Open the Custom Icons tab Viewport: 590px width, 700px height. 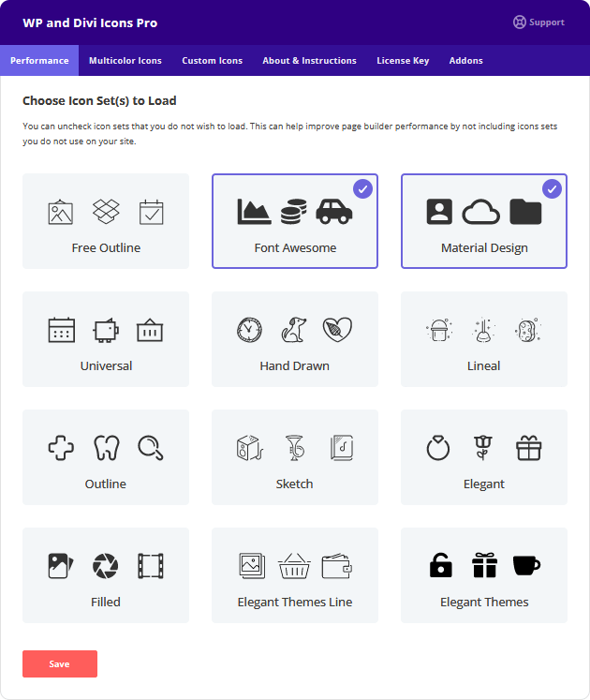pos(212,61)
